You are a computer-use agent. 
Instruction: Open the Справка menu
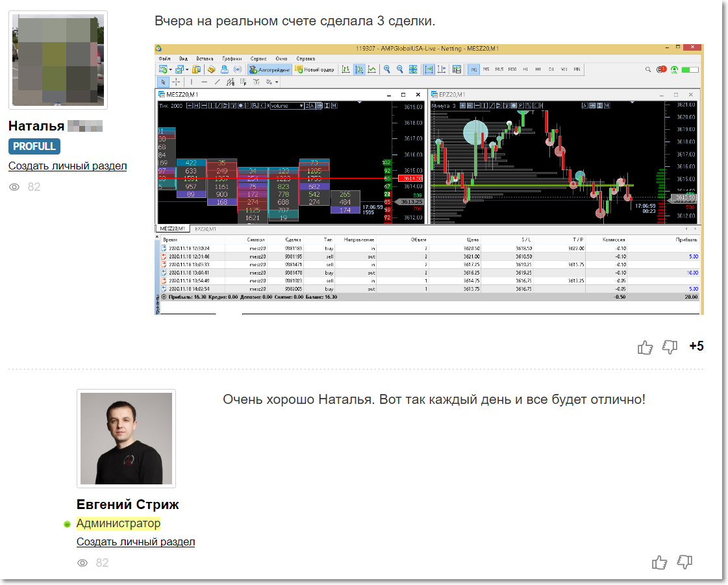(305, 58)
